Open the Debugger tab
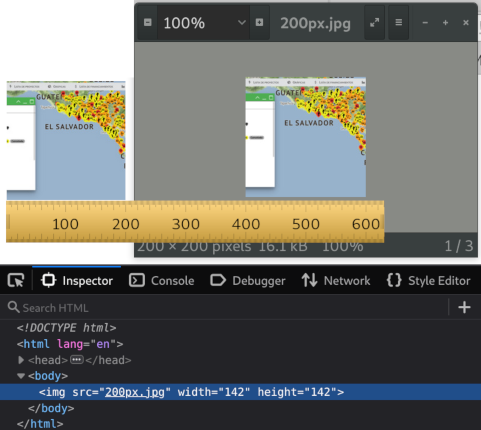Image resolution: width=481 pixels, height=430 pixels. [x=248, y=280]
